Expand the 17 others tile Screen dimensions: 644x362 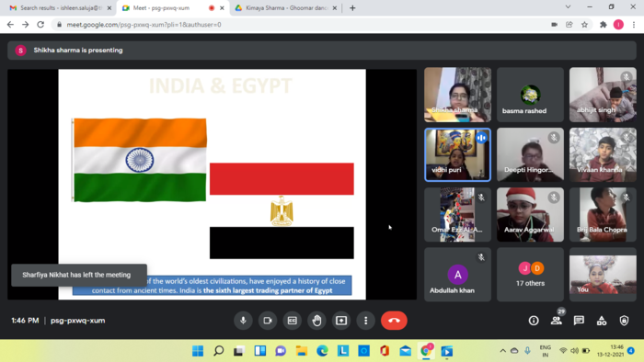530,275
